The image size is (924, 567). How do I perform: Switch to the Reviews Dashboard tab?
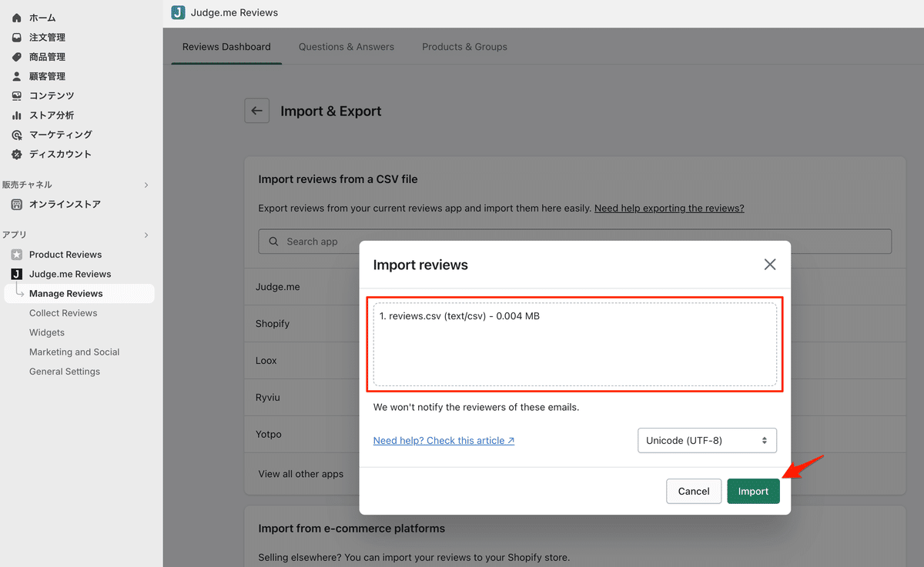pos(226,47)
